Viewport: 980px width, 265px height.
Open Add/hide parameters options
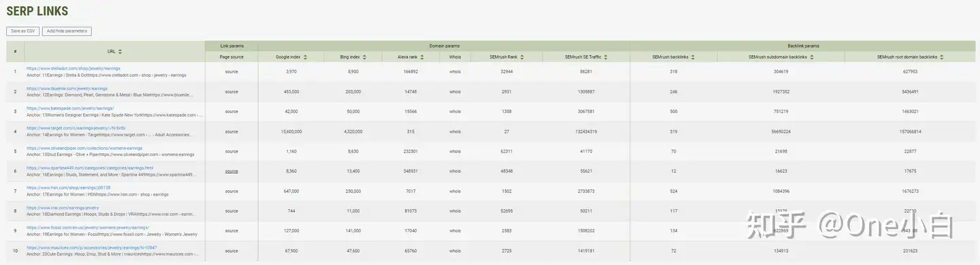point(67,31)
